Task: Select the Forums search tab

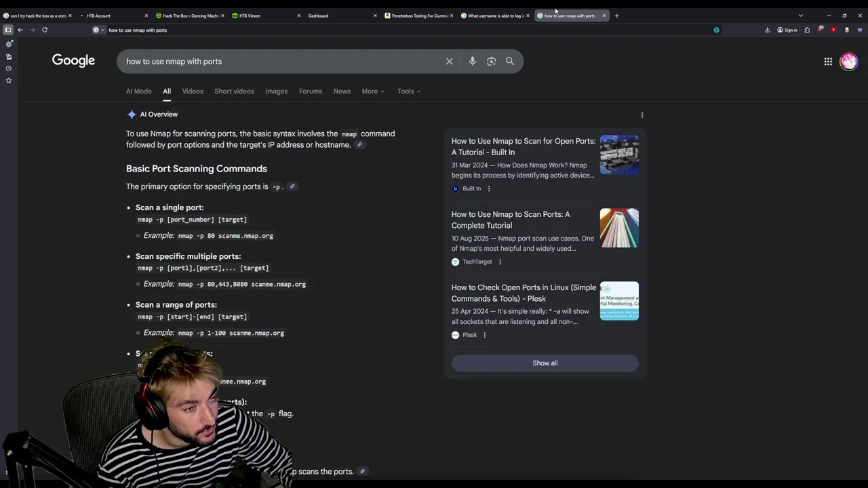Action: coord(311,91)
